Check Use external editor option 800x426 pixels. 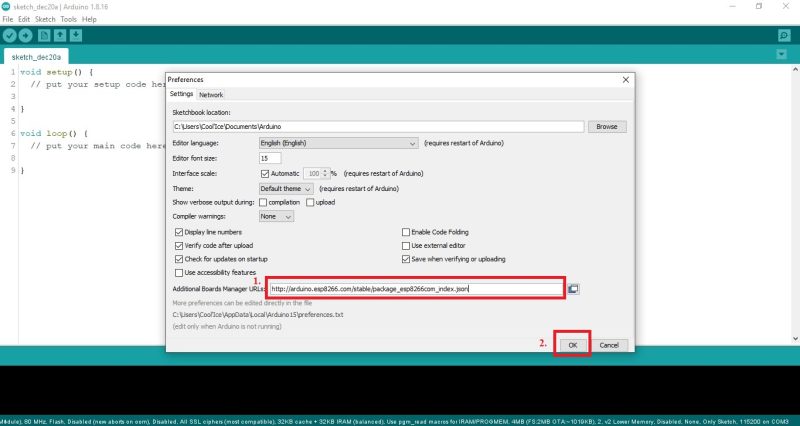pos(406,245)
